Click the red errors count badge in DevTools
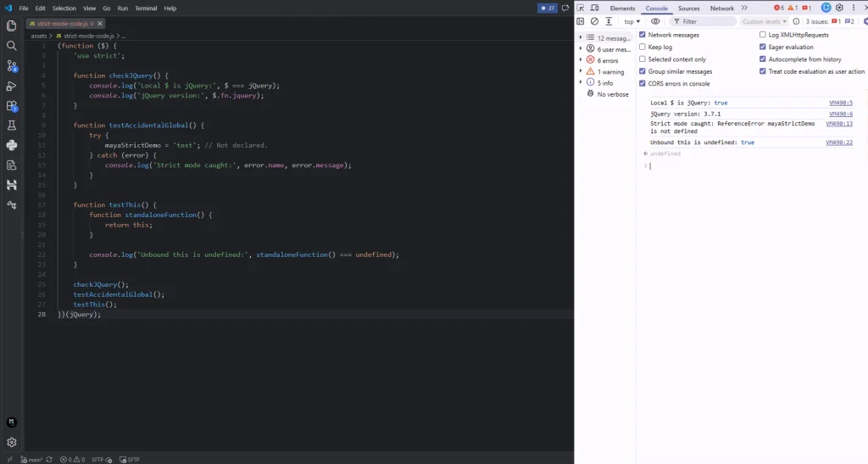868x464 pixels. click(x=779, y=8)
